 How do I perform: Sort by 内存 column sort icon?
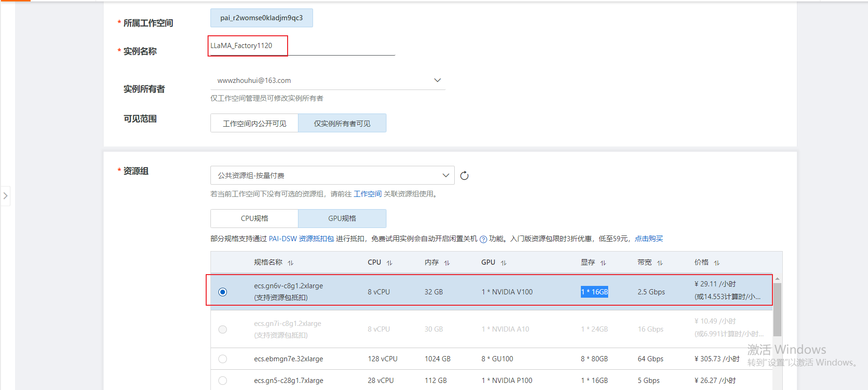447,263
